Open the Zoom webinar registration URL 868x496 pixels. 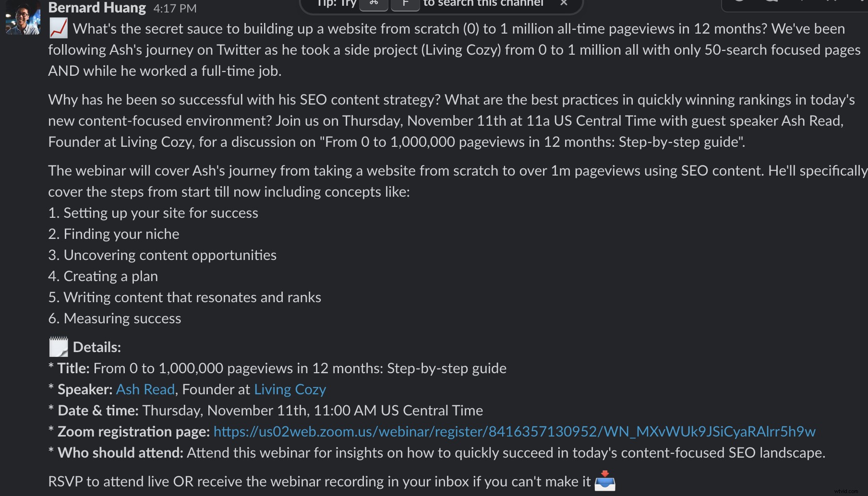pos(514,431)
